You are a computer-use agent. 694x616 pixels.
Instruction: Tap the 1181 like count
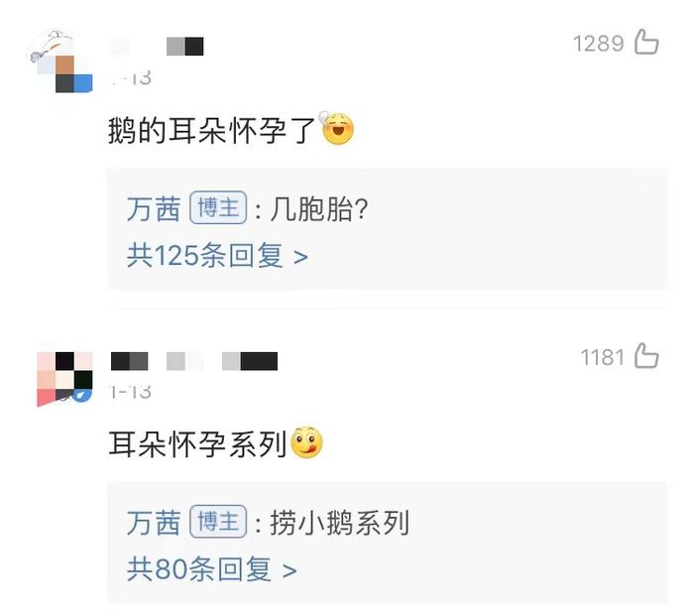coord(602,357)
